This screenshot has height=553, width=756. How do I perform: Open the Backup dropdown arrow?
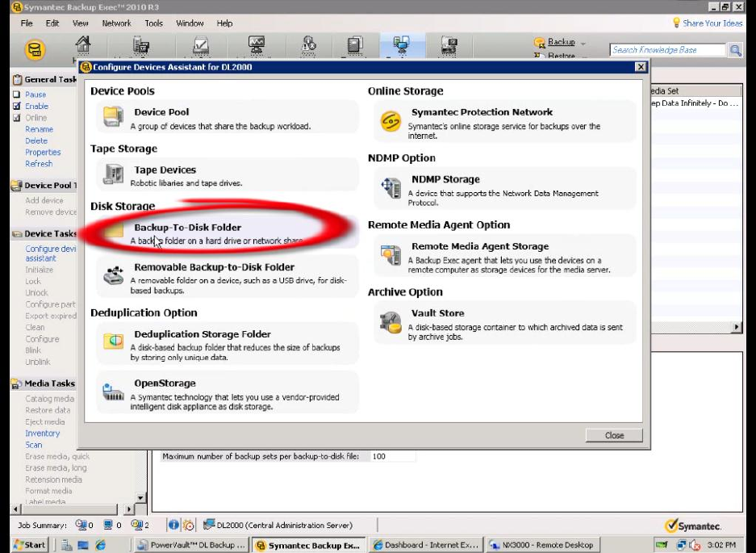583,43
